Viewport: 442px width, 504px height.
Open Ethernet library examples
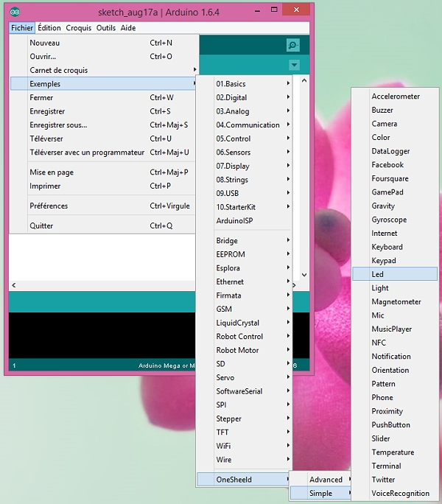pyautogui.click(x=245, y=282)
